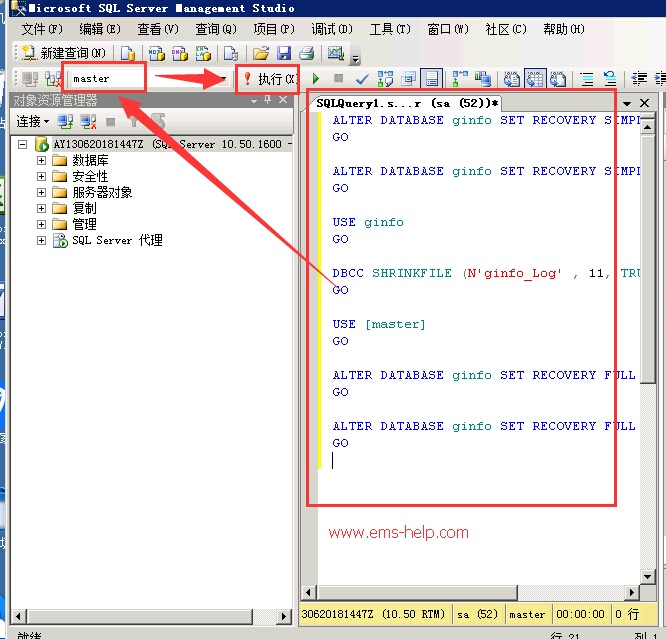
Task: Click the Connect query toolbar icon
Action: 30,79
